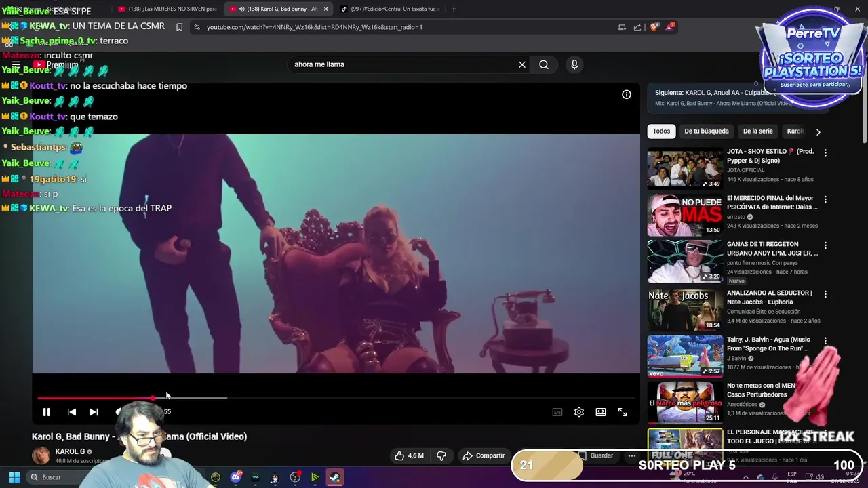This screenshot has width=868, height=488.
Task: Share video using Compartir button
Action: [x=484, y=455]
